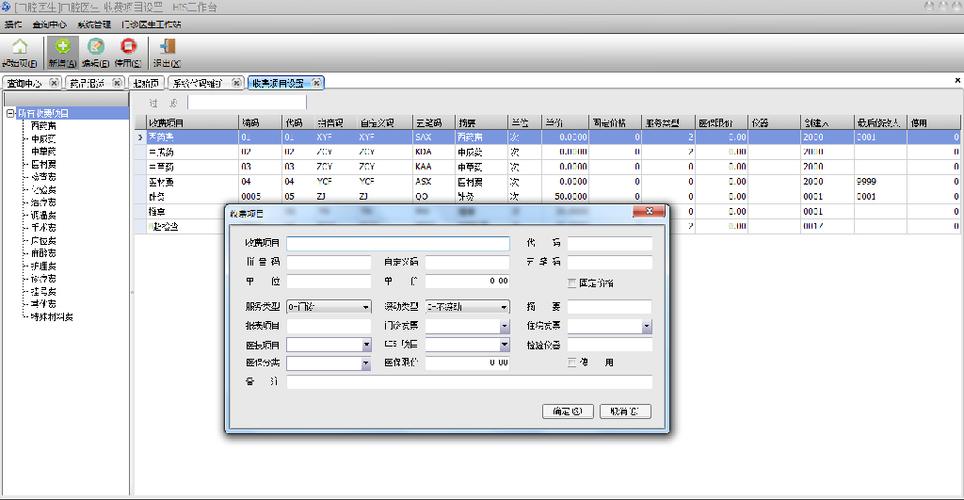
Task: Click the 单价 field showing 0.00
Action: [x=467, y=281]
